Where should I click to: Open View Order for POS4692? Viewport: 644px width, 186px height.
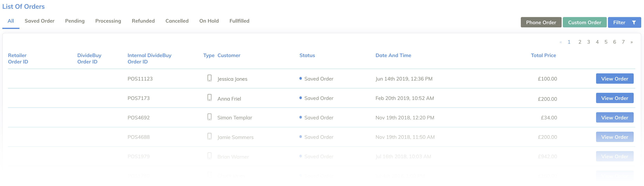[x=614, y=118]
